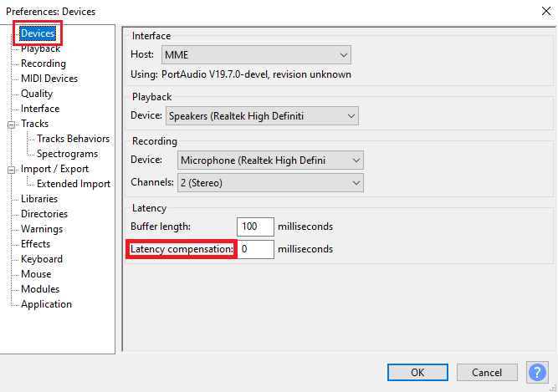Viewport: 558px width, 392px height.
Task: Select the Quality category
Action: pyautogui.click(x=37, y=94)
